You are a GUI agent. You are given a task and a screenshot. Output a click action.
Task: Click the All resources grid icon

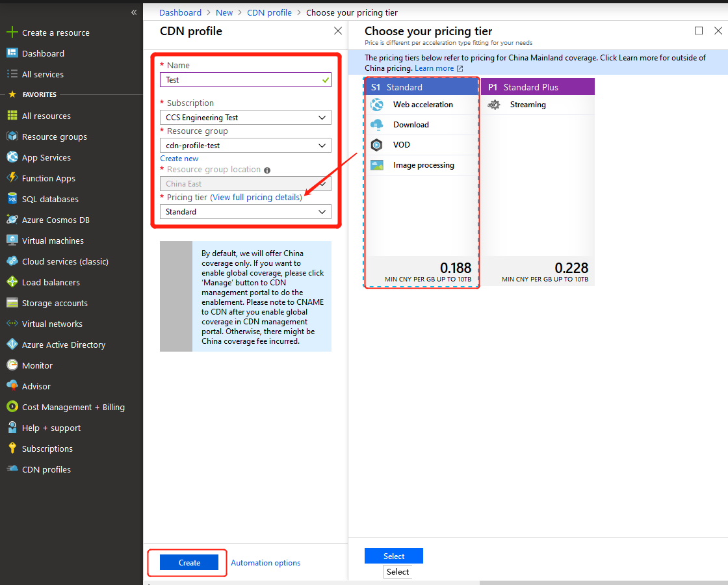(x=12, y=116)
